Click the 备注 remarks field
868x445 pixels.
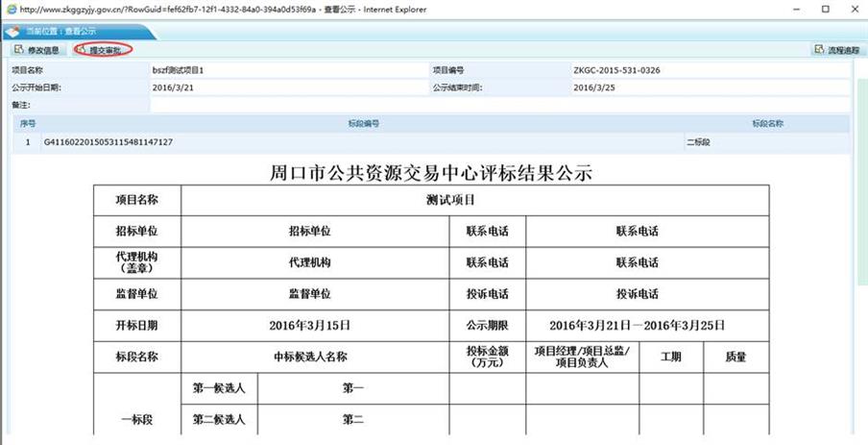pos(480,104)
